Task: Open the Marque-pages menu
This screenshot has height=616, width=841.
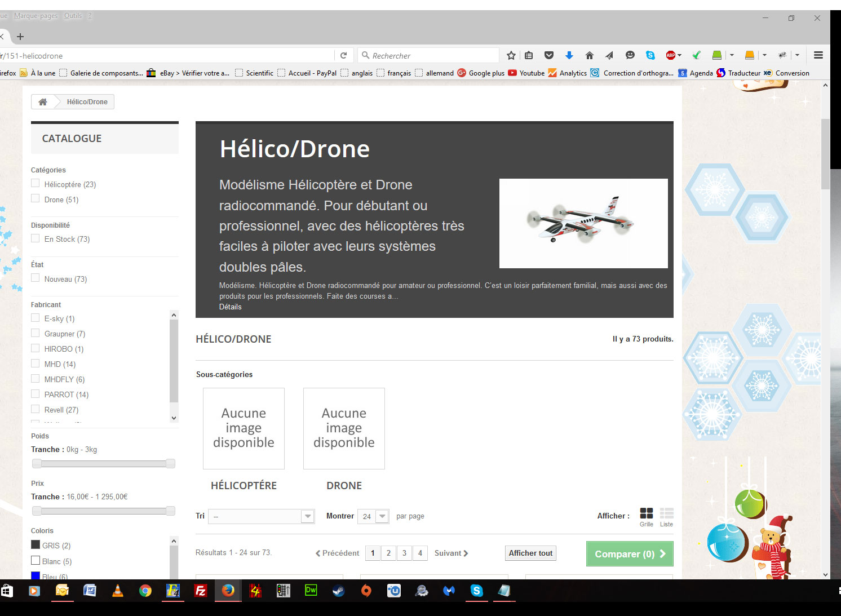Action: click(36, 16)
